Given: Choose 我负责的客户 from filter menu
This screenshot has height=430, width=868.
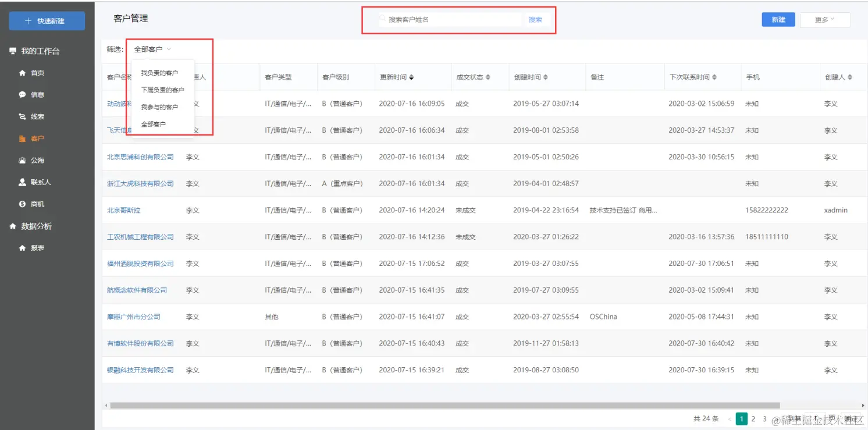Looking at the screenshot, I should (x=159, y=73).
